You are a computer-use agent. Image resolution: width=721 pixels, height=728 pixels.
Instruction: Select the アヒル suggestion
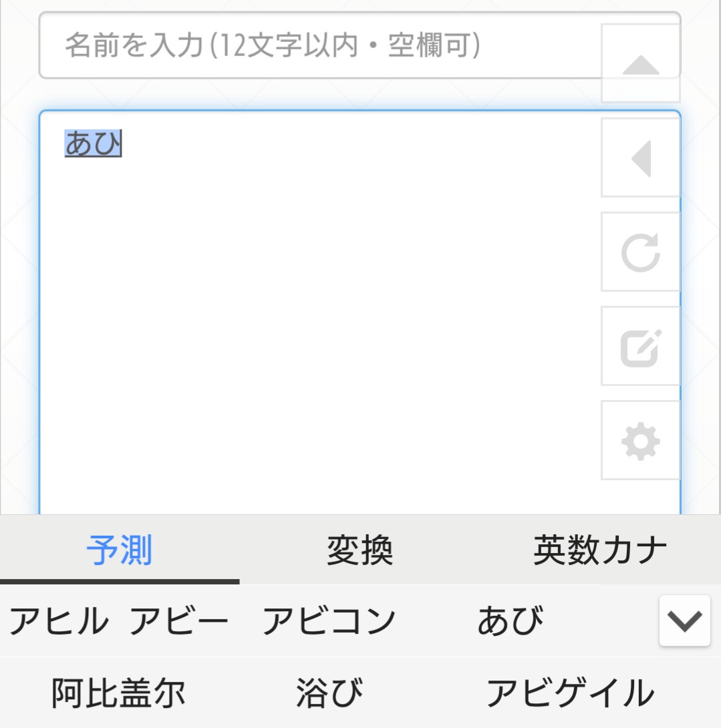tap(59, 622)
